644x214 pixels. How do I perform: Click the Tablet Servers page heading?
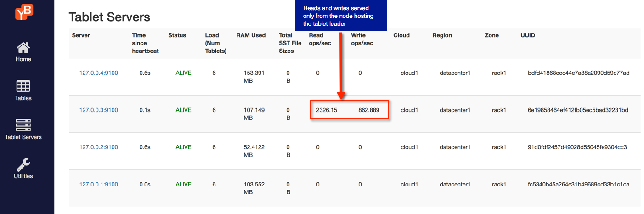pos(109,17)
